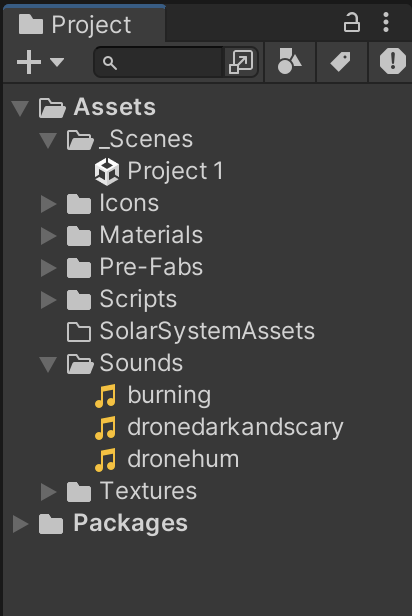Image resolution: width=412 pixels, height=616 pixels.
Task: Select the SolarSystemAssets folder
Action: 191,331
